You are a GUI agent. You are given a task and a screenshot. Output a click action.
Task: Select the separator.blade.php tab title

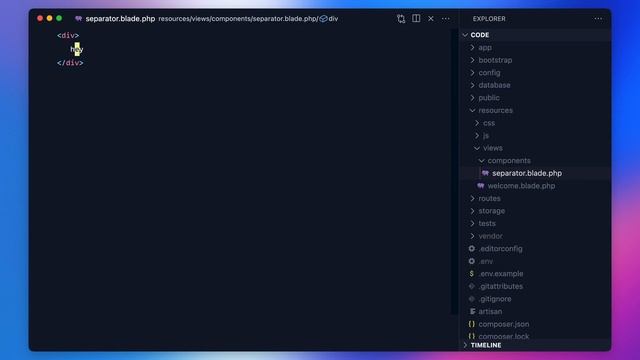click(x=120, y=19)
